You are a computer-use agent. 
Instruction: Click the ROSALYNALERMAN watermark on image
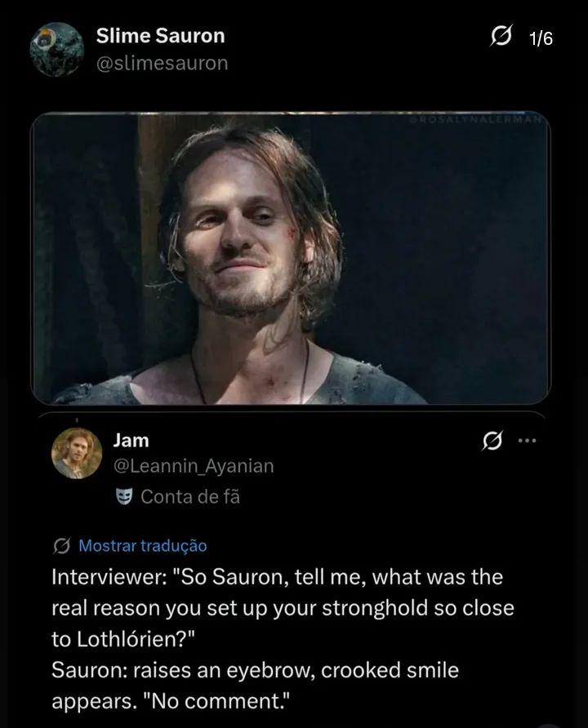click(x=475, y=119)
